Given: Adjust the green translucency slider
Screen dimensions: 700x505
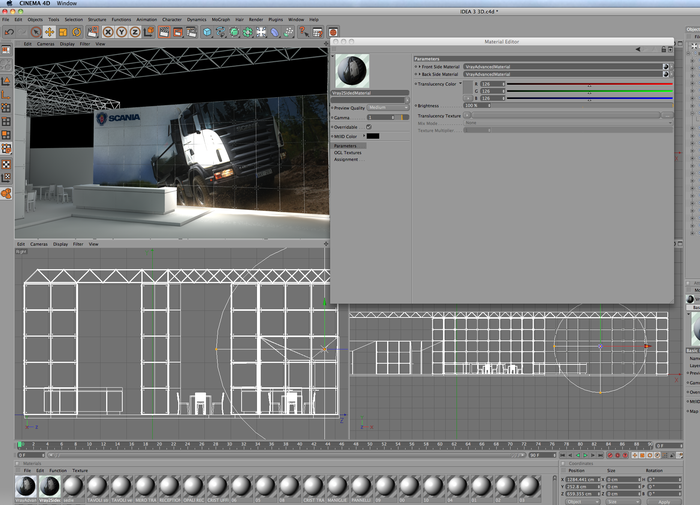Looking at the screenshot, I should click(x=589, y=92).
